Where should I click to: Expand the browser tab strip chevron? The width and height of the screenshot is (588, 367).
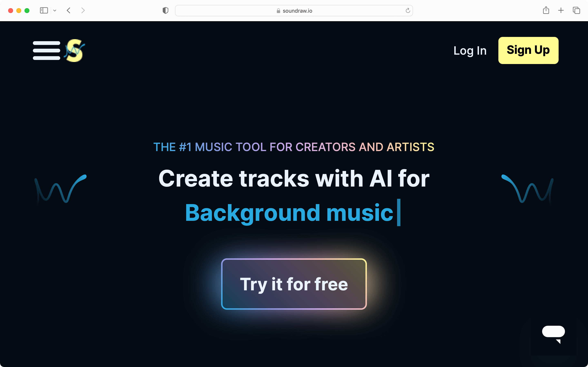(55, 11)
